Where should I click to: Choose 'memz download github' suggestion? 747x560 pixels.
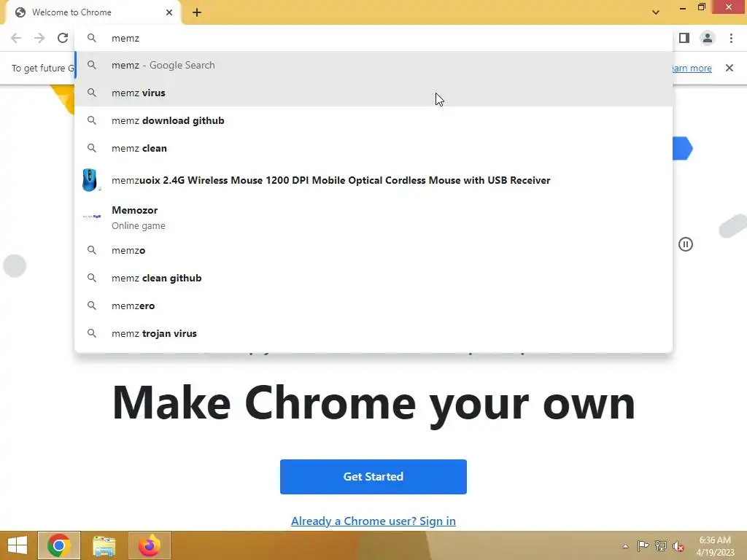pos(374,120)
